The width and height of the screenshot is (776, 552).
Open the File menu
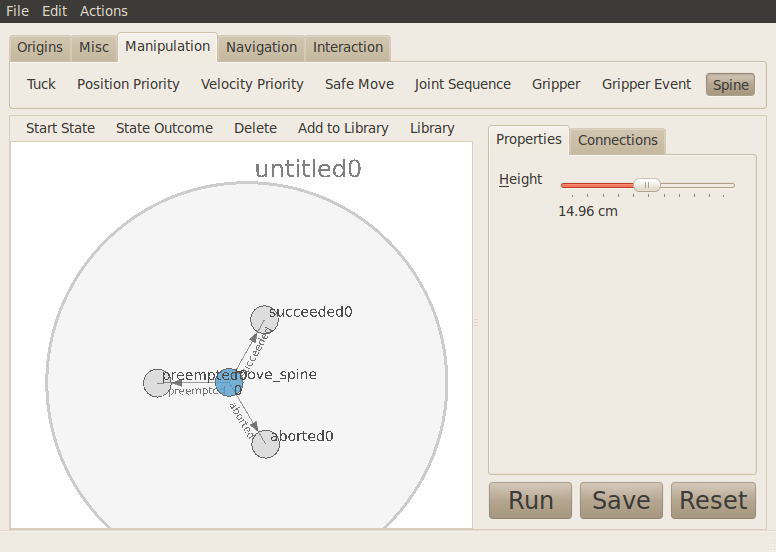[x=17, y=11]
